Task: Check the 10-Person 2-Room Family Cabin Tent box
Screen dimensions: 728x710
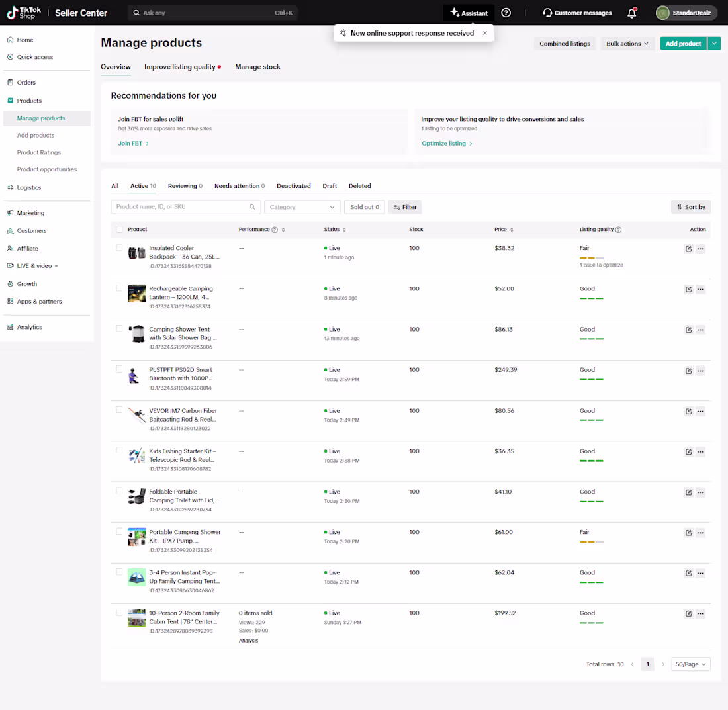Action: 119,613
